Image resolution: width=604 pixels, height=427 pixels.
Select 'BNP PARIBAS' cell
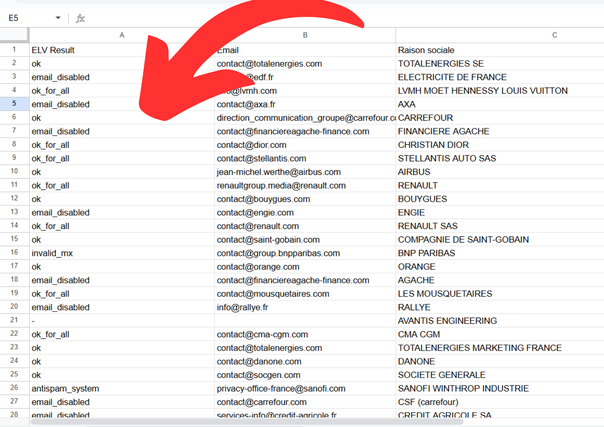coord(500,253)
